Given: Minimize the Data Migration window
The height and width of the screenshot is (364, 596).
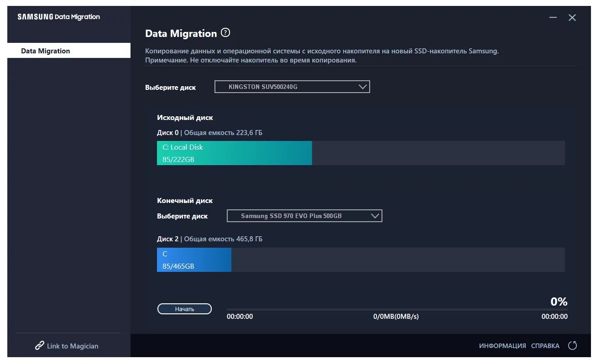Looking at the screenshot, I should point(553,18).
